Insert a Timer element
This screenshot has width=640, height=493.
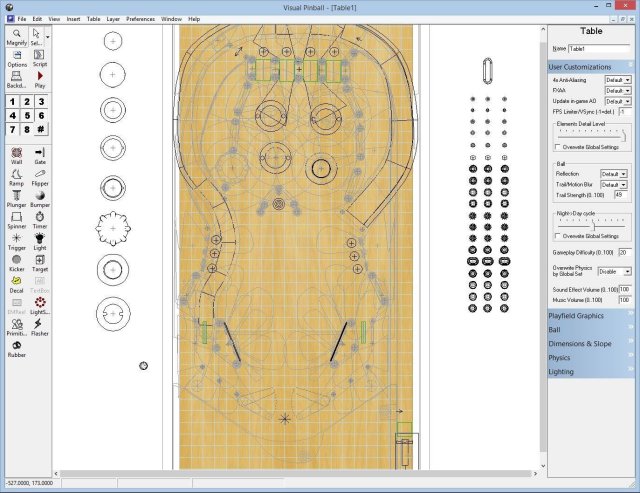point(40,220)
